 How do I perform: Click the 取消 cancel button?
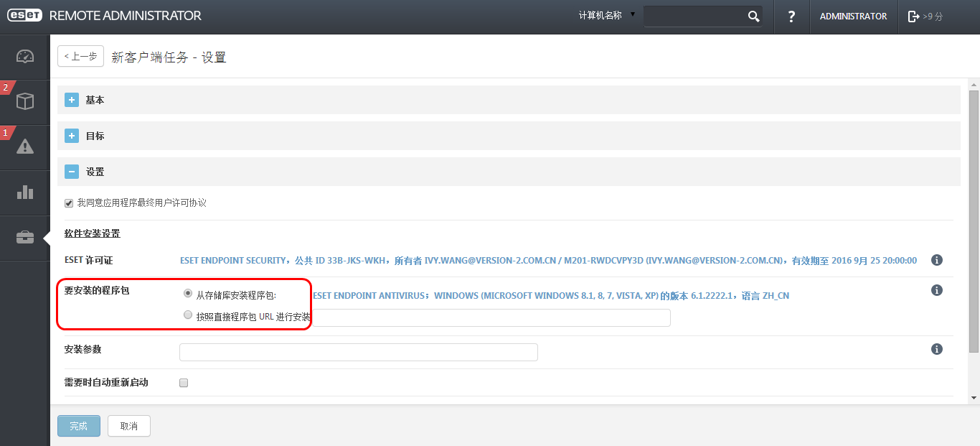tap(129, 426)
